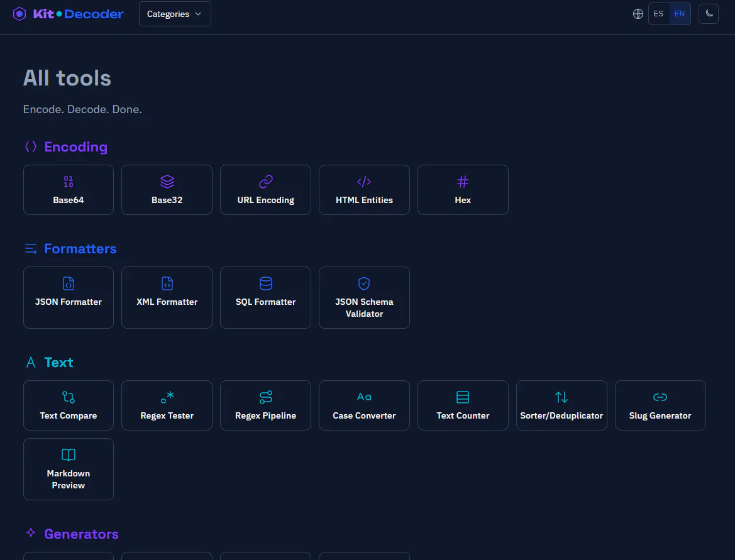735x560 pixels.
Task: Click the Markdown Preview book icon
Action: tap(69, 455)
